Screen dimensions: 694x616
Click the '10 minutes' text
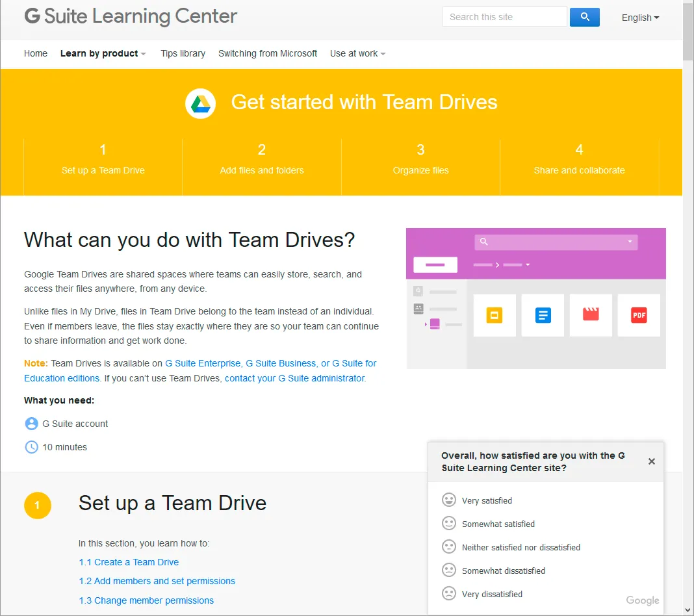64,447
